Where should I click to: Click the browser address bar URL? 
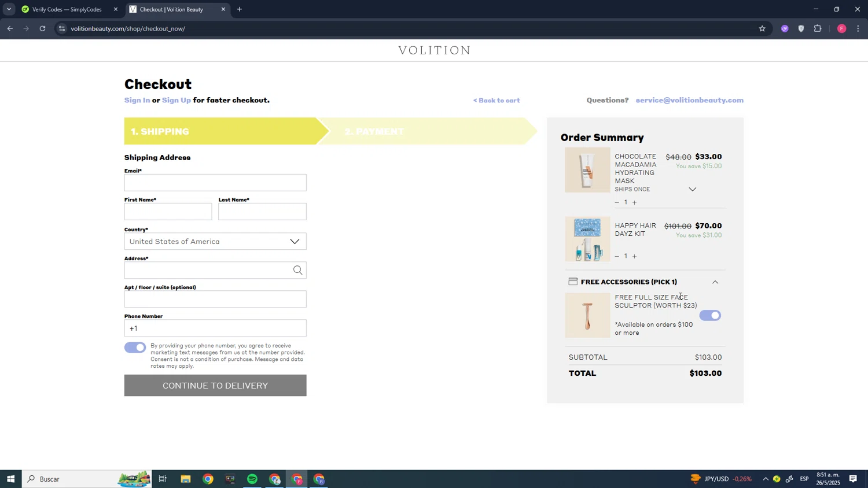128,28
